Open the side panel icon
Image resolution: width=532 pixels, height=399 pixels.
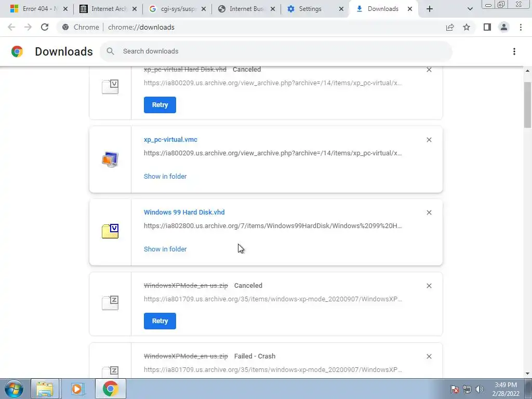(x=487, y=27)
